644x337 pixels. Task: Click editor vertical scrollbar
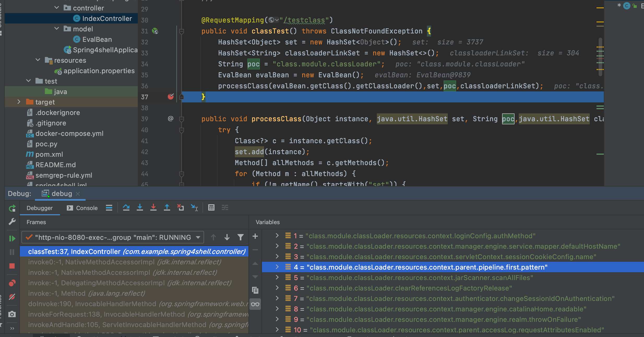[600, 57]
